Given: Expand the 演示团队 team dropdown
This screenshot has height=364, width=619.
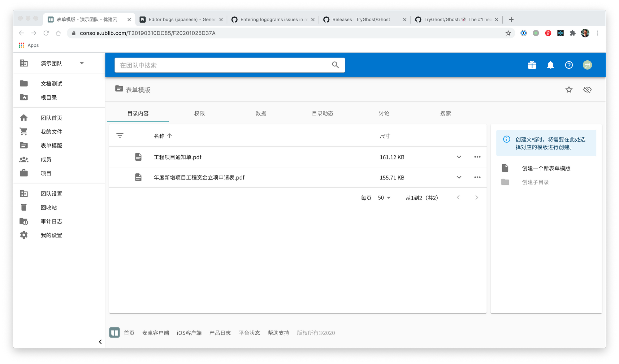Looking at the screenshot, I should (82, 63).
